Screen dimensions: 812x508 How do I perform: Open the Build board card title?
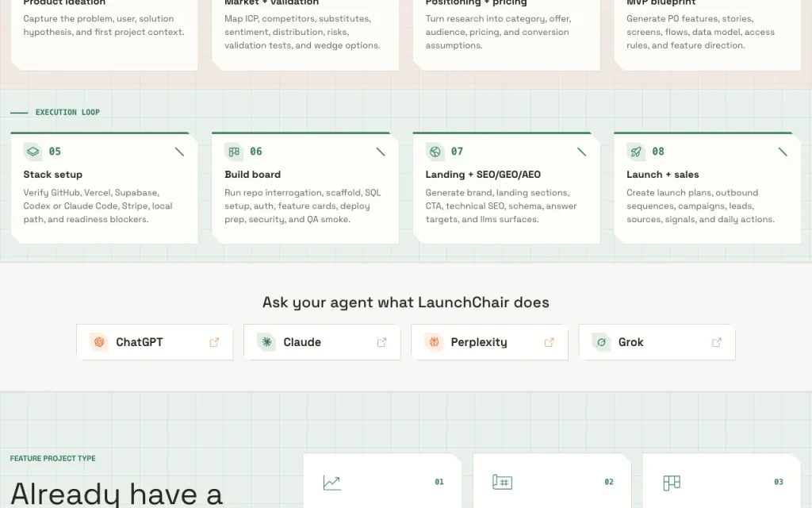click(x=252, y=175)
